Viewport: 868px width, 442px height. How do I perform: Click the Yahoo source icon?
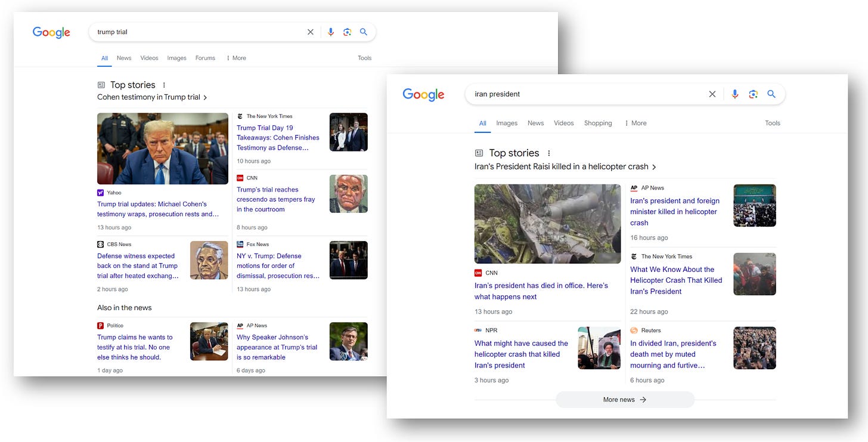(100, 193)
